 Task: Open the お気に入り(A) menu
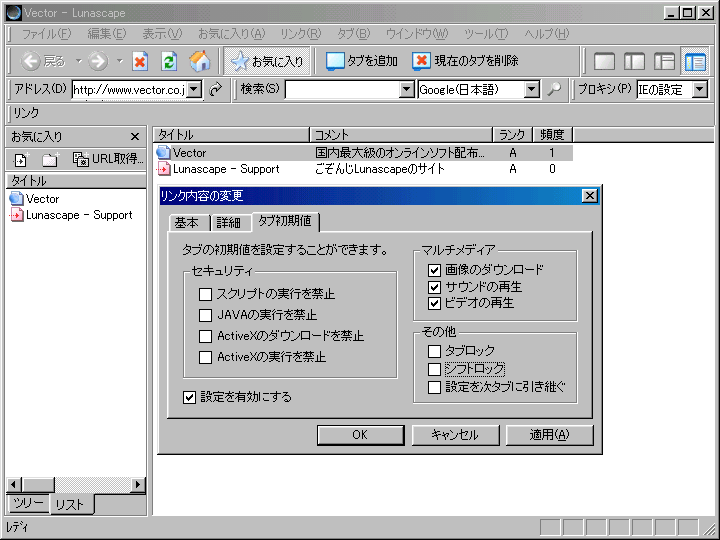pyautogui.click(x=232, y=34)
